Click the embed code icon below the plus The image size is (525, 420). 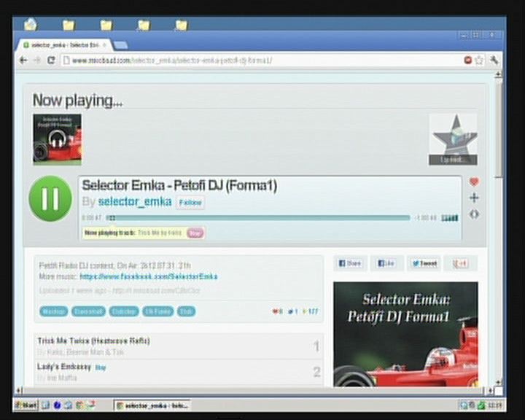point(474,214)
